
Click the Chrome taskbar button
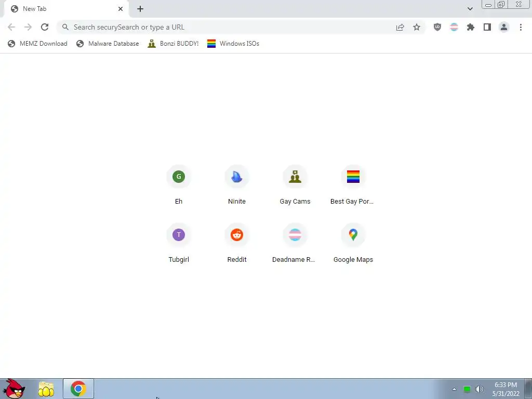point(78,389)
